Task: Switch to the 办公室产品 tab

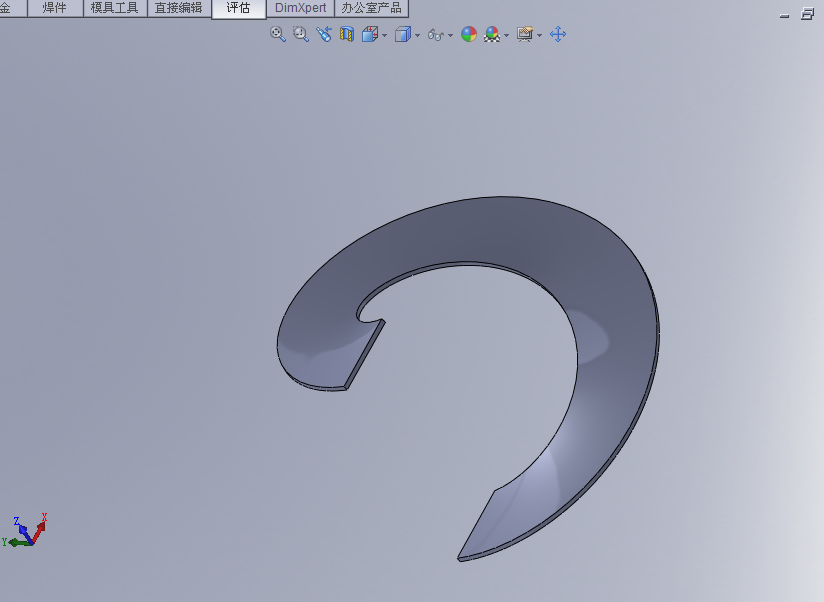Action: (x=372, y=8)
